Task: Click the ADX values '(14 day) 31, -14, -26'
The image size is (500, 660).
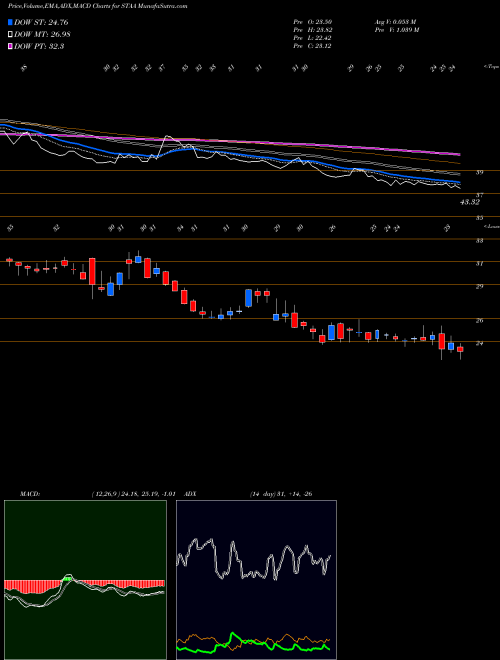Action: tap(281, 494)
